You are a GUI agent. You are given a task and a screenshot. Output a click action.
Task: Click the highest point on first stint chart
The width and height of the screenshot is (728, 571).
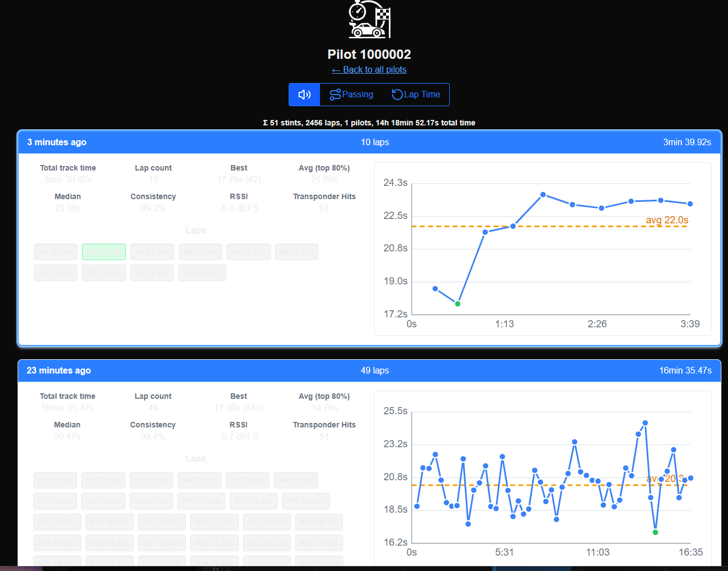click(x=543, y=195)
